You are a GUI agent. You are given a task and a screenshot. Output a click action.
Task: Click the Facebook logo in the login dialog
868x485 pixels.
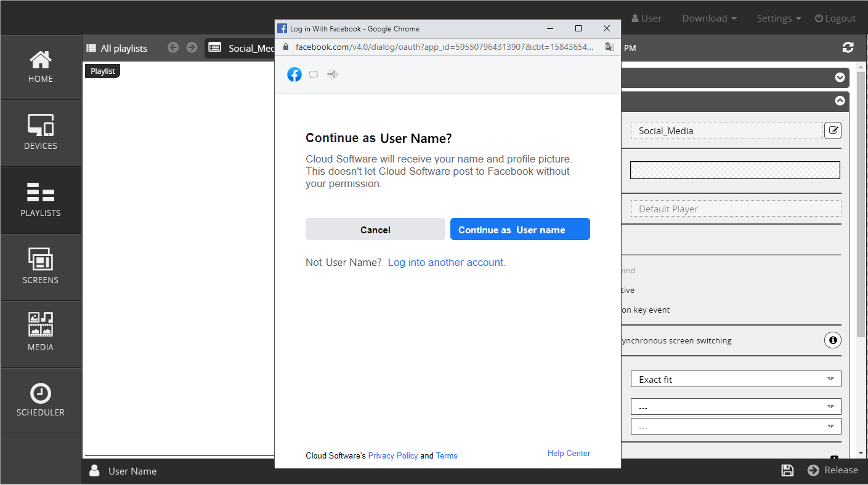pos(294,74)
